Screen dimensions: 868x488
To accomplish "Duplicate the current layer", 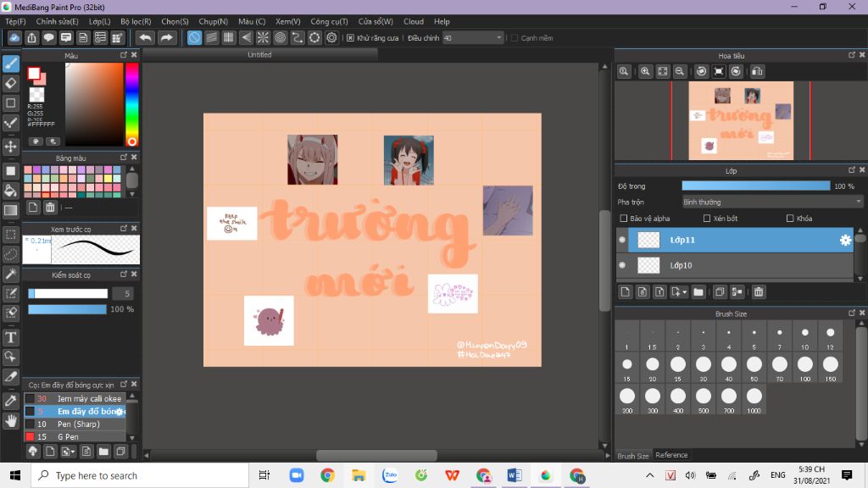I will [x=719, y=291].
